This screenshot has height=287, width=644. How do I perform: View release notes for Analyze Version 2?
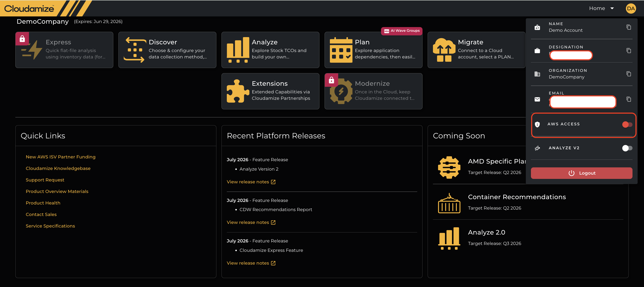(251, 182)
